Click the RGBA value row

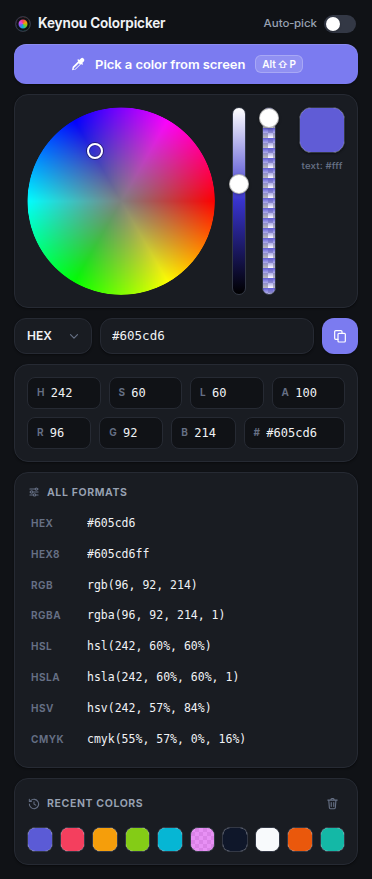coord(186,616)
